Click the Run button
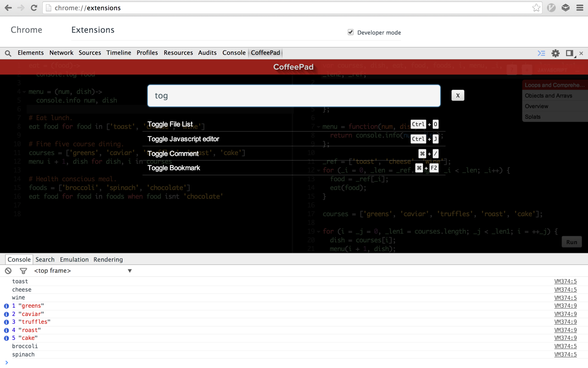The image size is (588, 368). [571, 242]
